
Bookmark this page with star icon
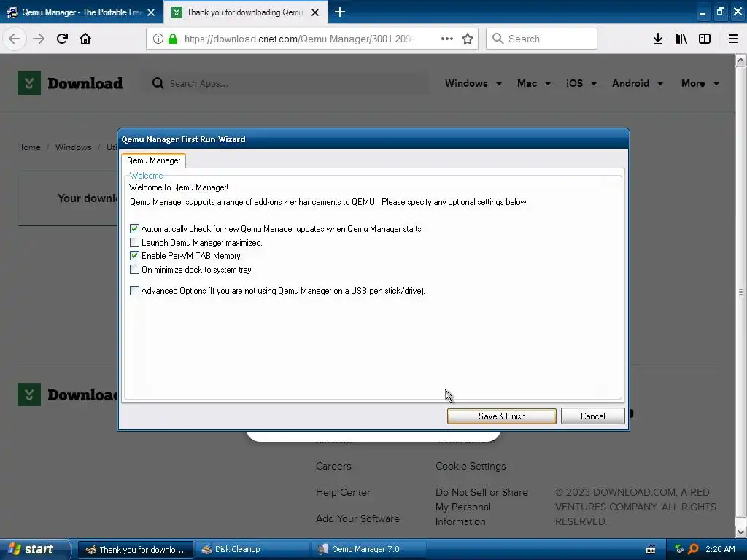468,39
